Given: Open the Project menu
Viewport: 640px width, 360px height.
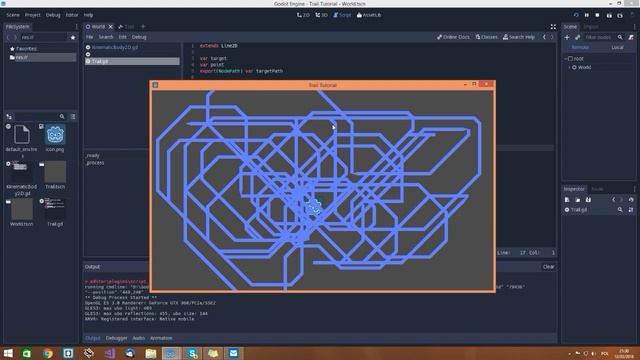Looking at the screenshot, I should tap(33, 15).
